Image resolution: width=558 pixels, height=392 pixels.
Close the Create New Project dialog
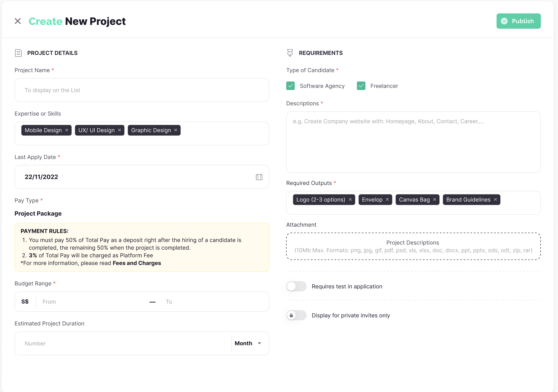(18, 21)
